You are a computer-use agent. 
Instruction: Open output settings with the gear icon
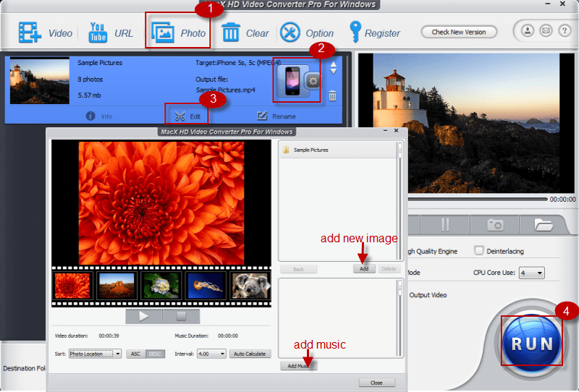click(313, 81)
